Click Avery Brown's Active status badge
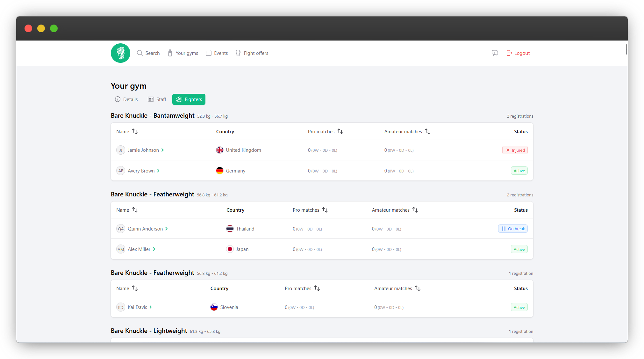 click(519, 171)
